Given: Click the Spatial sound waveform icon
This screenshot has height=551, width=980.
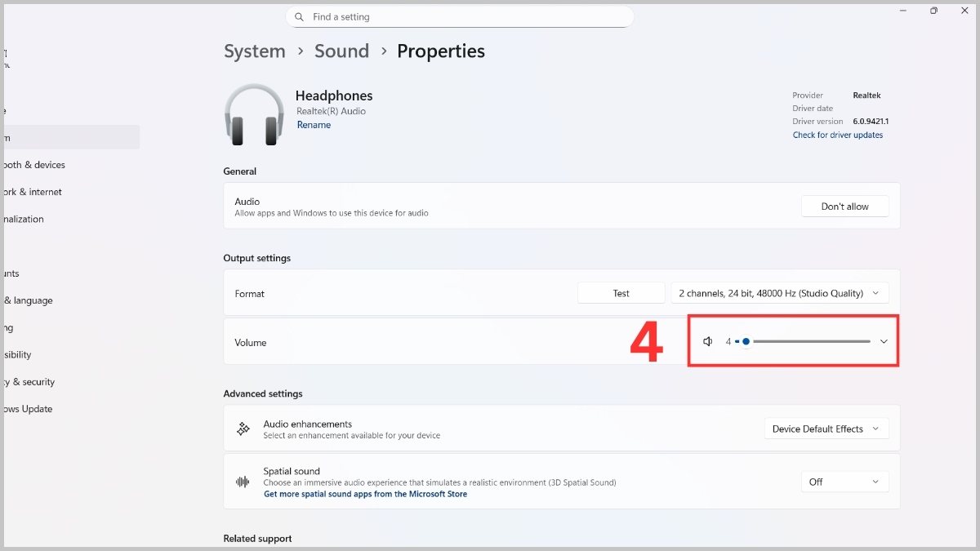Looking at the screenshot, I should [243, 482].
